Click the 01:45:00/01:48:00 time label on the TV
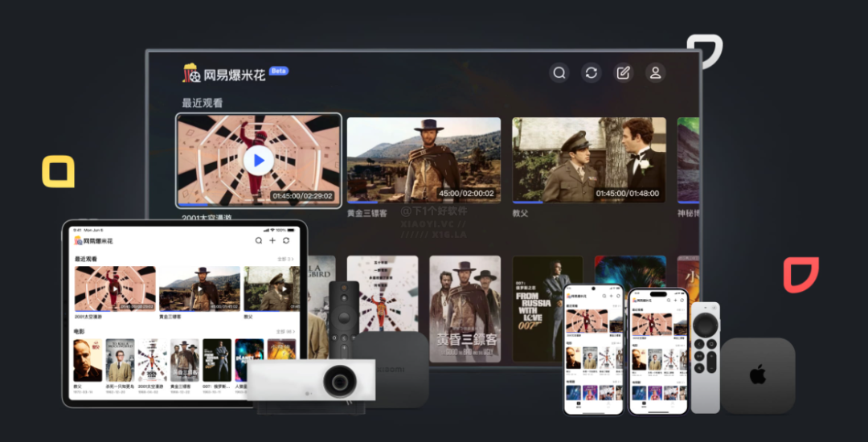868x442 pixels. point(627,194)
